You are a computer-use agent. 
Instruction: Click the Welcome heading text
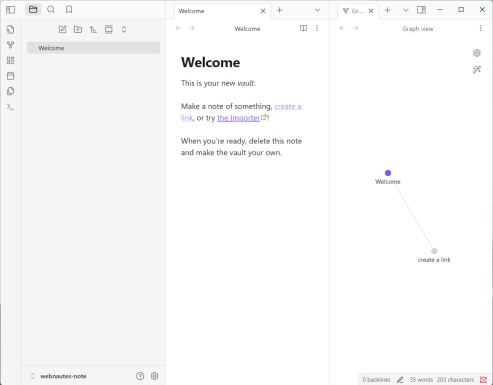[210, 62]
